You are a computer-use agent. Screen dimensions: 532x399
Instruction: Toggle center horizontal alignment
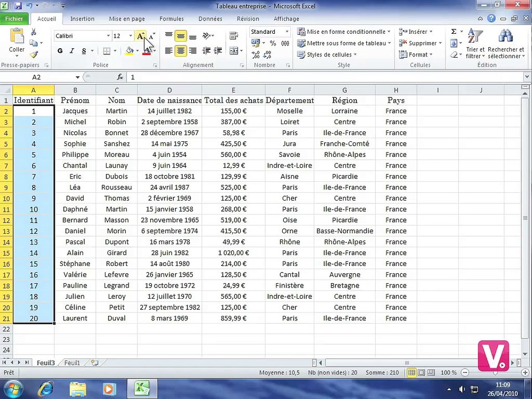pos(181,51)
